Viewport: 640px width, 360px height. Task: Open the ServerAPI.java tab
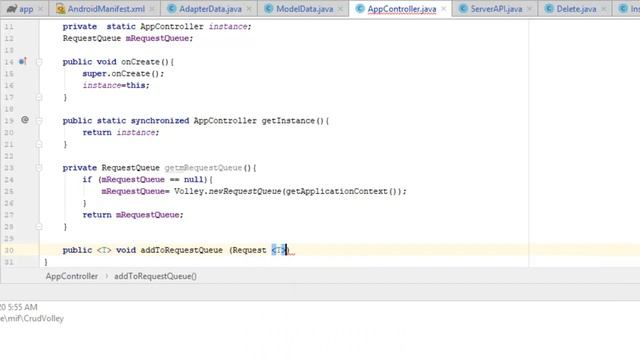point(496,9)
